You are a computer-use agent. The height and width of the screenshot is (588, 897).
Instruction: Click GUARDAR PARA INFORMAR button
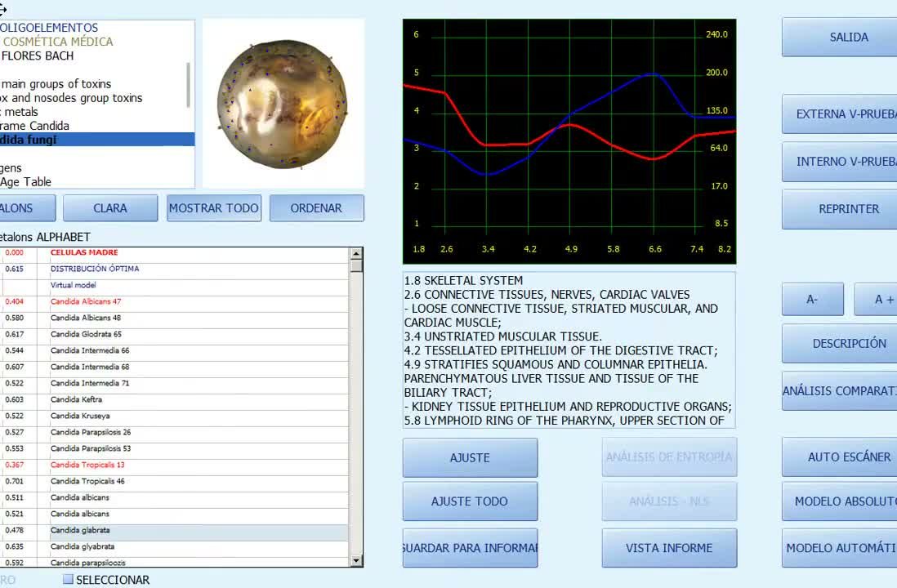coord(471,548)
